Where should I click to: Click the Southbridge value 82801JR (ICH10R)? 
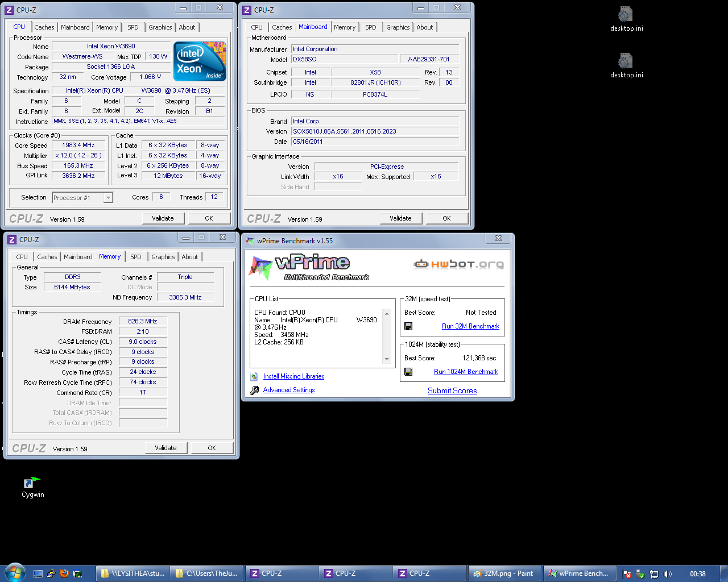coord(375,82)
